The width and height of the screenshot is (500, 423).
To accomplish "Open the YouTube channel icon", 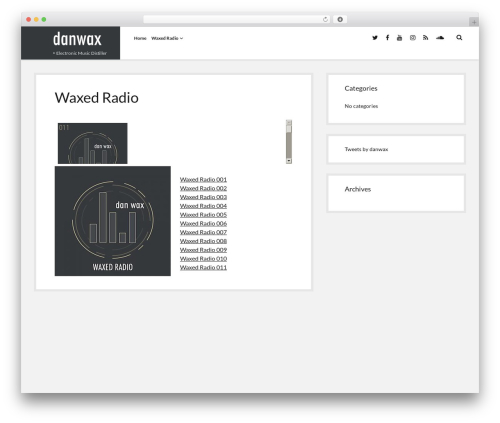I will pyautogui.click(x=399, y=38).
